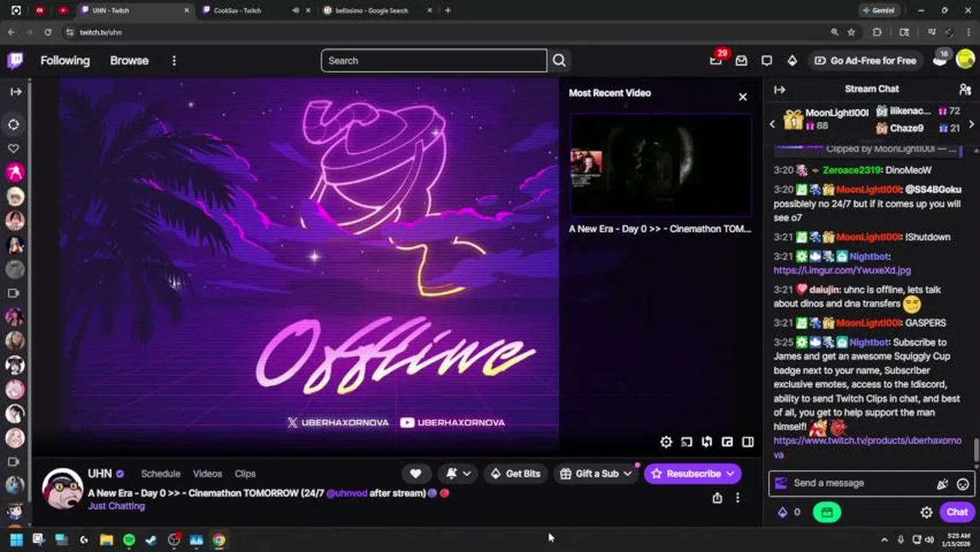Click the green channel points button
Screen dimensions: 980x552
point(827,512)
